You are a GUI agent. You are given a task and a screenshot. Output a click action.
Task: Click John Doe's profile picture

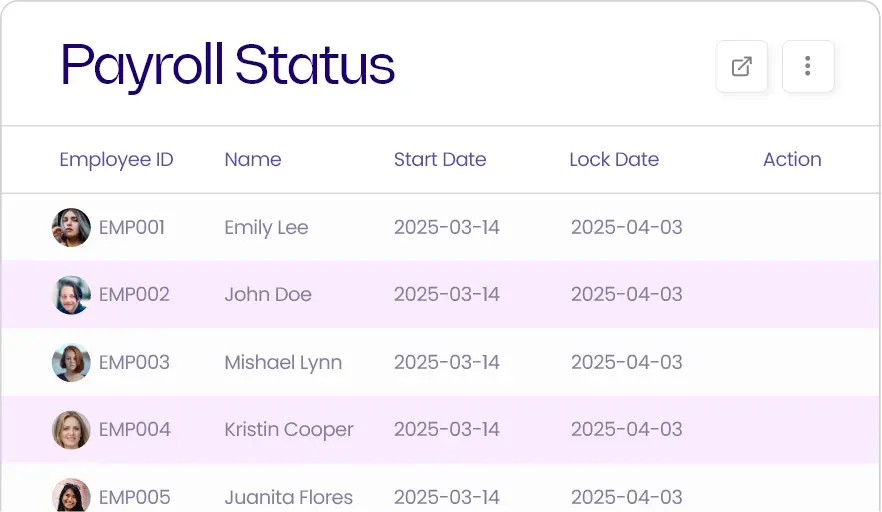(x=71, y=295)
